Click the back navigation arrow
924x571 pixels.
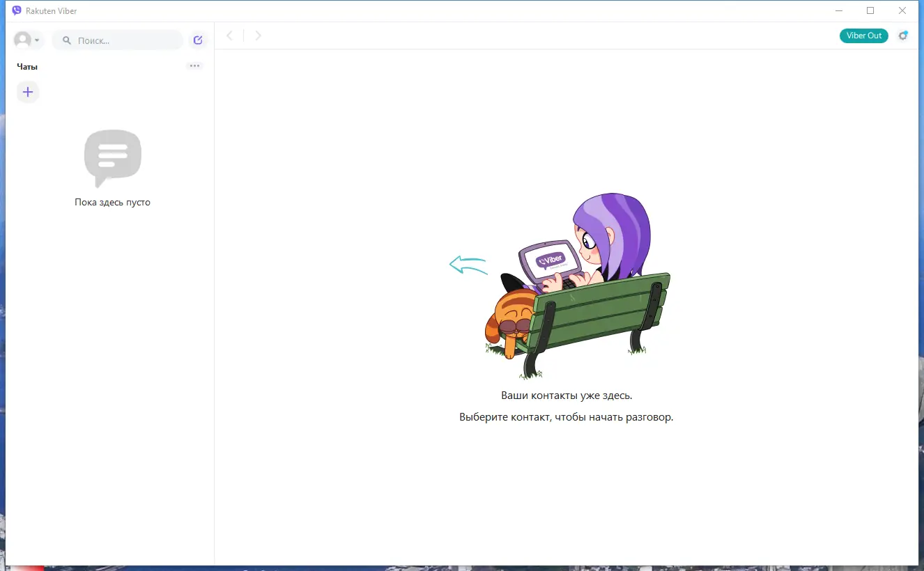click(x=230, y=35)
